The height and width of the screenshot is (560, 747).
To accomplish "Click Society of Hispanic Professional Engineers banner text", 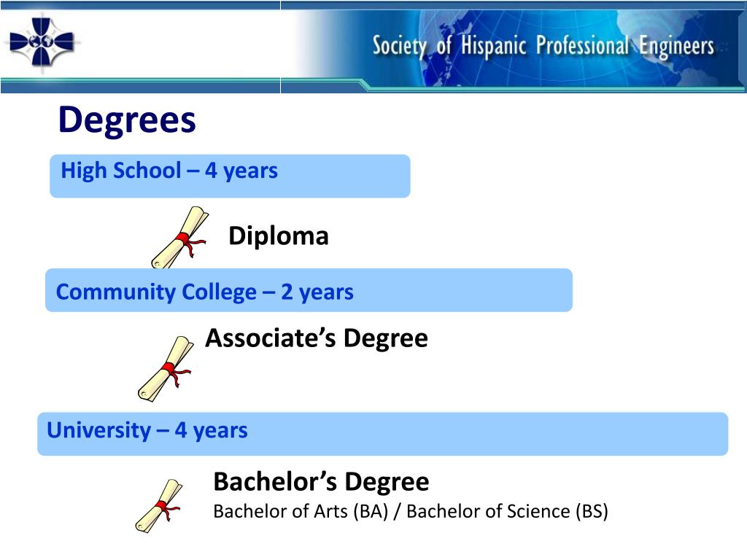I will pos(543,47).
